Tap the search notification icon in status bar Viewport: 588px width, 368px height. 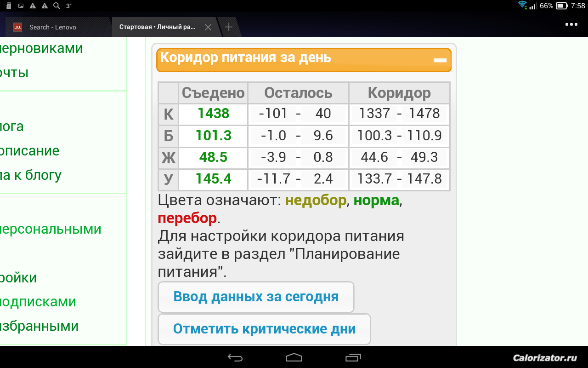57,6
